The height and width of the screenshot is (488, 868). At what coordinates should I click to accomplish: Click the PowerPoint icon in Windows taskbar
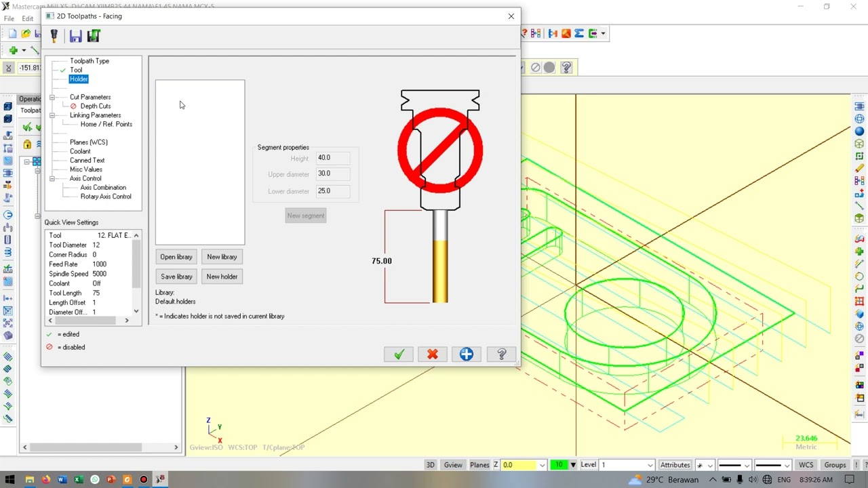tap(111, 480)
